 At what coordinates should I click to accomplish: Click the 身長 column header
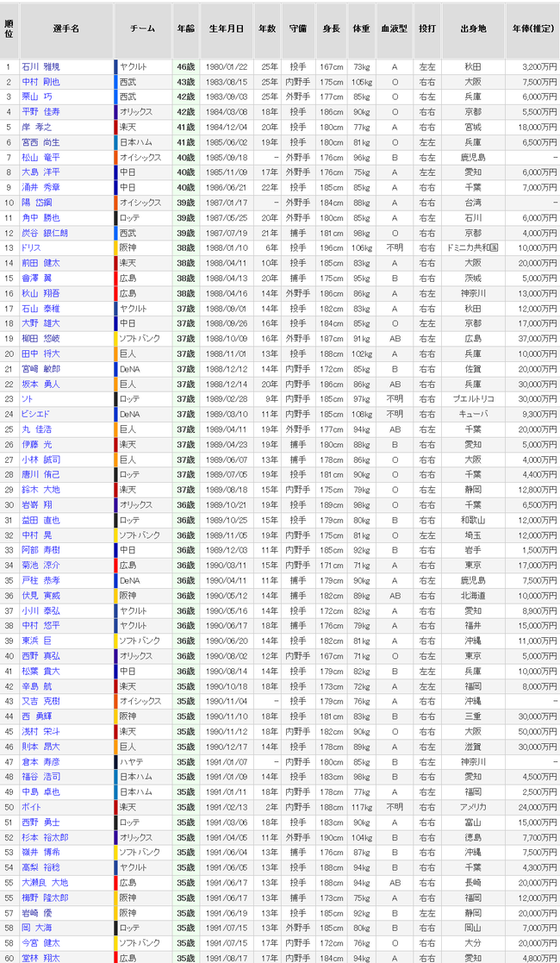[x=332, y=28]
